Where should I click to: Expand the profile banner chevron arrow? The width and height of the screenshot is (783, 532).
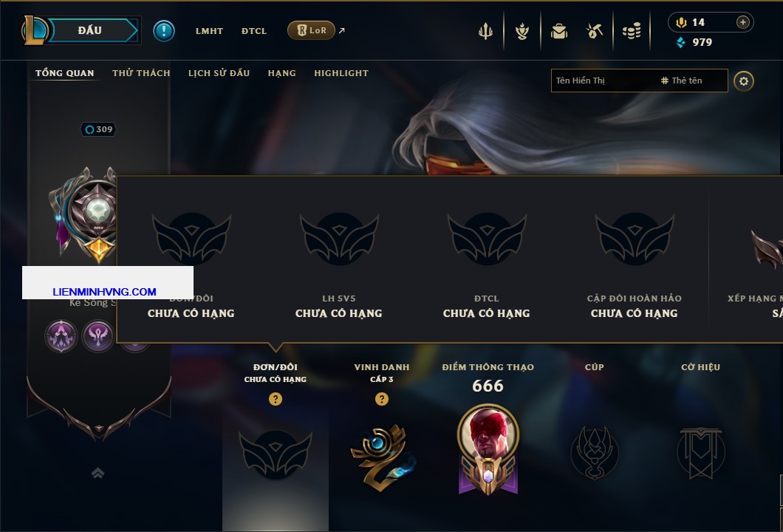pos(98,473)
